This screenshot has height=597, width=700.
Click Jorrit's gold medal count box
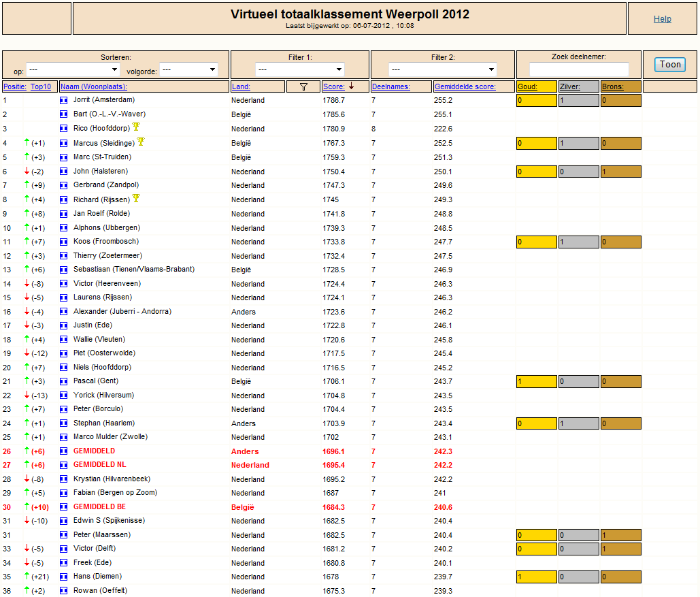pos(537,101)
